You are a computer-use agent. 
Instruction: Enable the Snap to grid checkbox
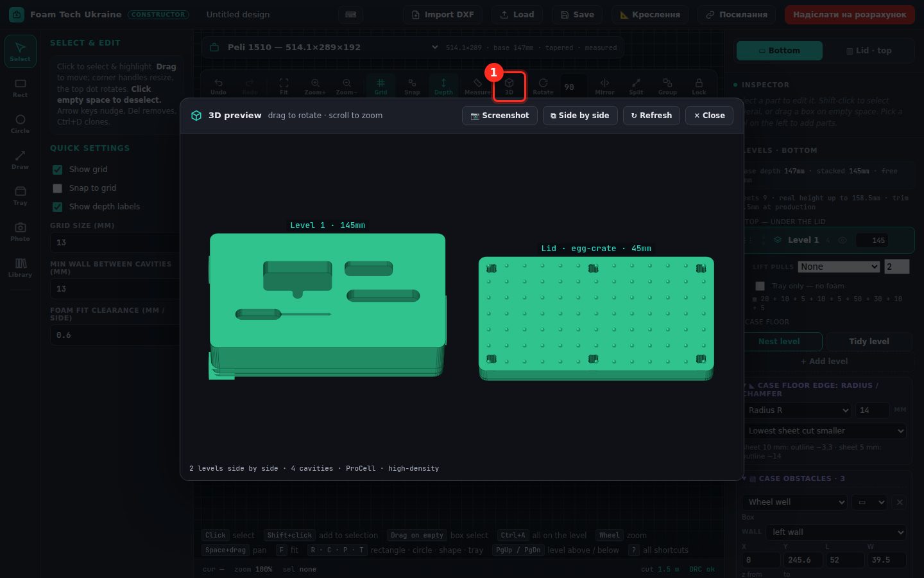57,188
